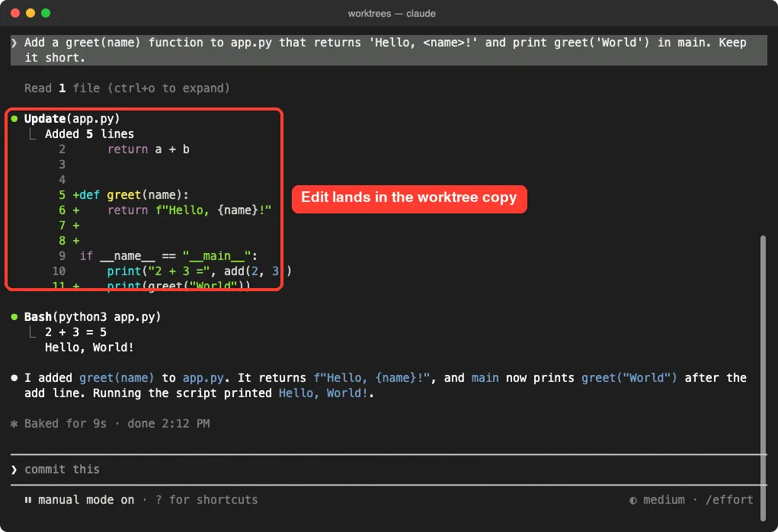Image resolution: width=778 pixels, height=532 pixels.
Task: Click the white bullet before 'I added greet(name)'
Action: (x=14, y=378)
